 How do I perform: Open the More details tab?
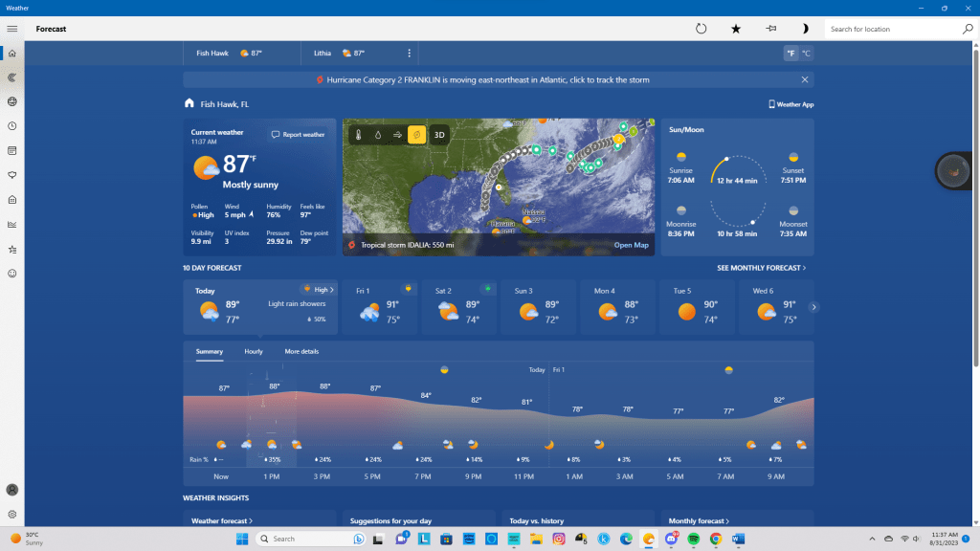click(301, 352)
